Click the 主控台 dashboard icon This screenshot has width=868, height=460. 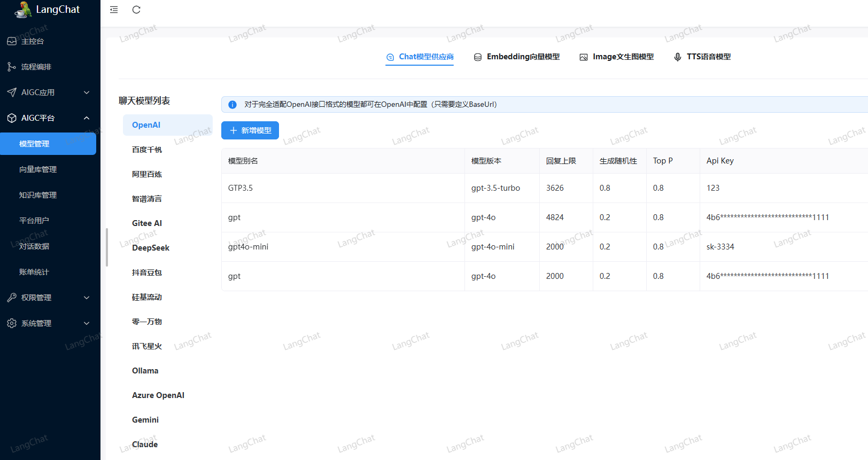point(12,41)
